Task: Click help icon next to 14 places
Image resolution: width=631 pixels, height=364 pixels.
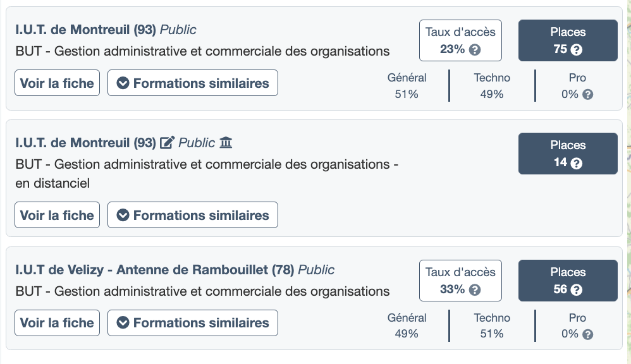Action: point(576,163)
